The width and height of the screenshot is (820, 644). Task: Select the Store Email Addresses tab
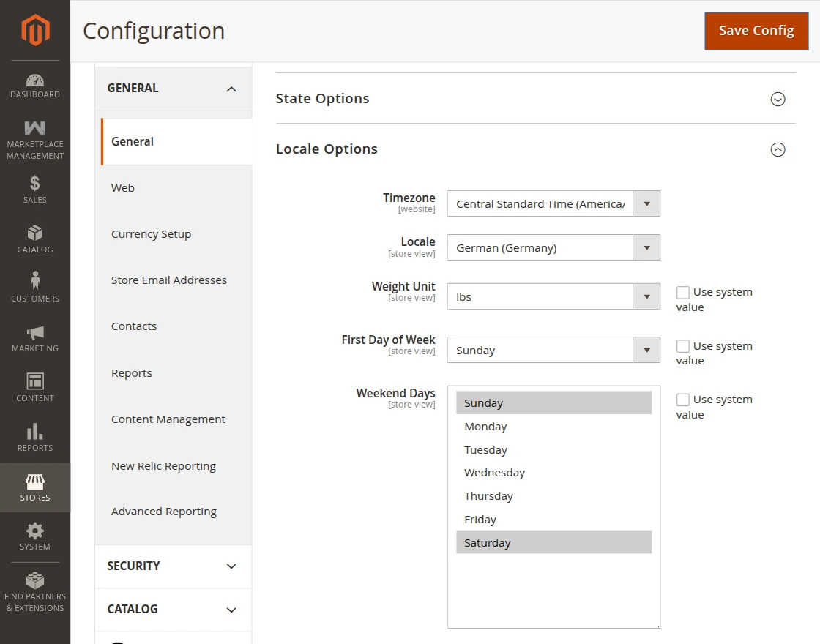tap(169, 280)
